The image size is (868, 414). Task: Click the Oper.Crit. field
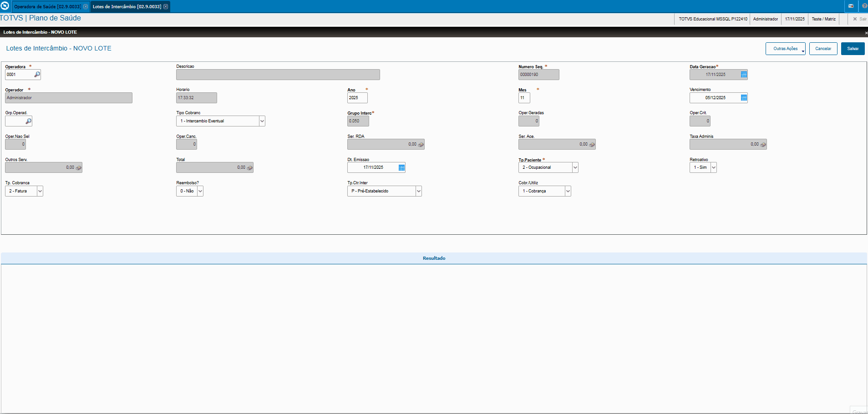coord(700,121)
